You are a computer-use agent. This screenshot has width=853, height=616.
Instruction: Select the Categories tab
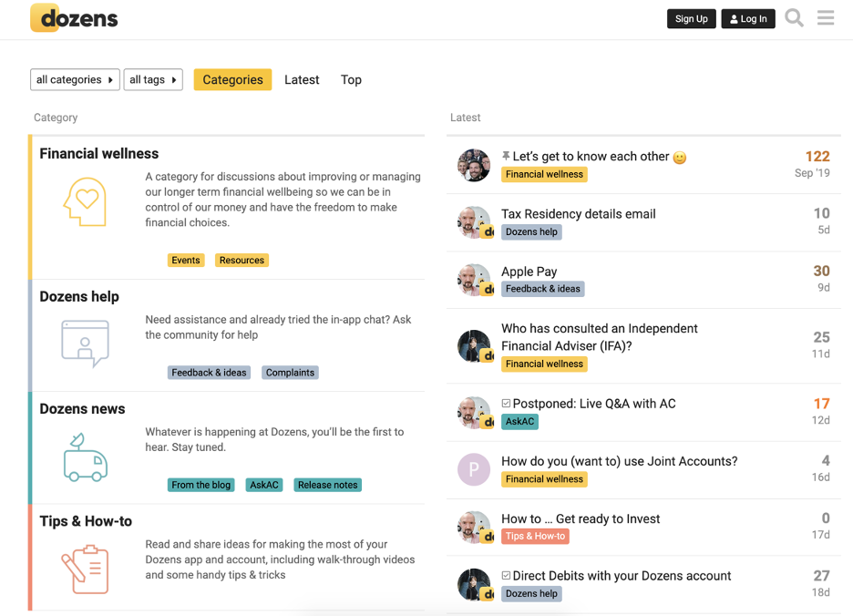(x=232, y=79)
